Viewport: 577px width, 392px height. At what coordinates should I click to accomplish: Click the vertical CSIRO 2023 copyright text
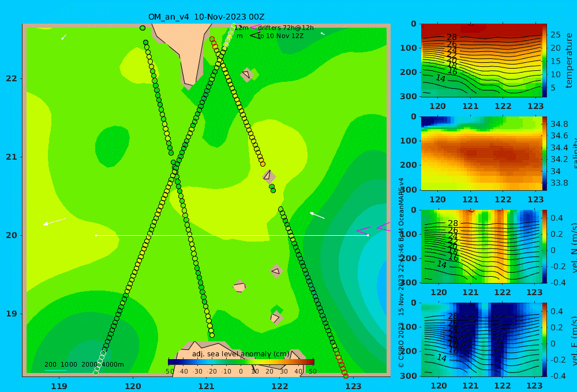(x=401, y=345)
